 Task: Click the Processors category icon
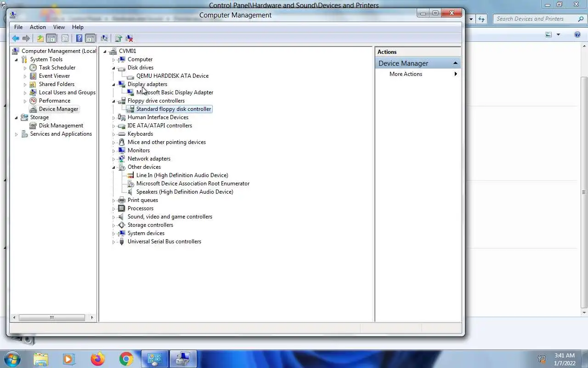click(x=122, y=208)
